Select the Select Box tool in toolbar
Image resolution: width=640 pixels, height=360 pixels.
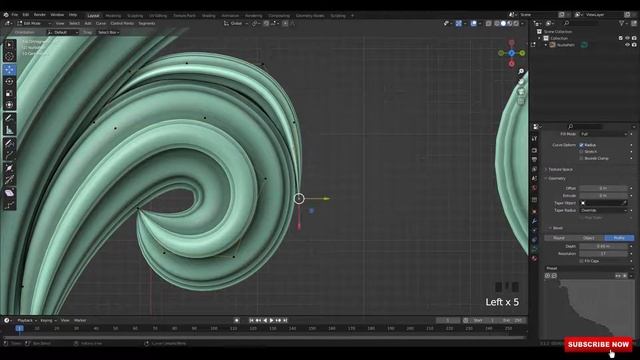9,45
